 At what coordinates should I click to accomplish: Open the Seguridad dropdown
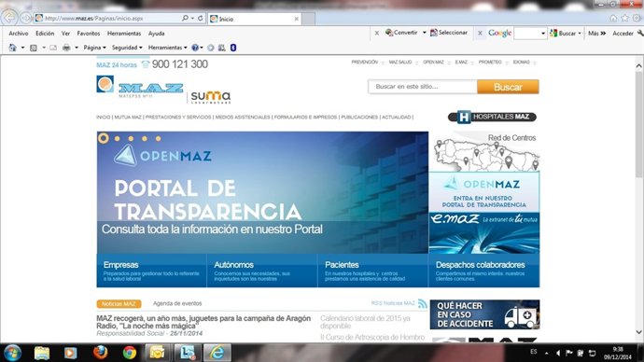pyautogui.click(x=127, y=48)
